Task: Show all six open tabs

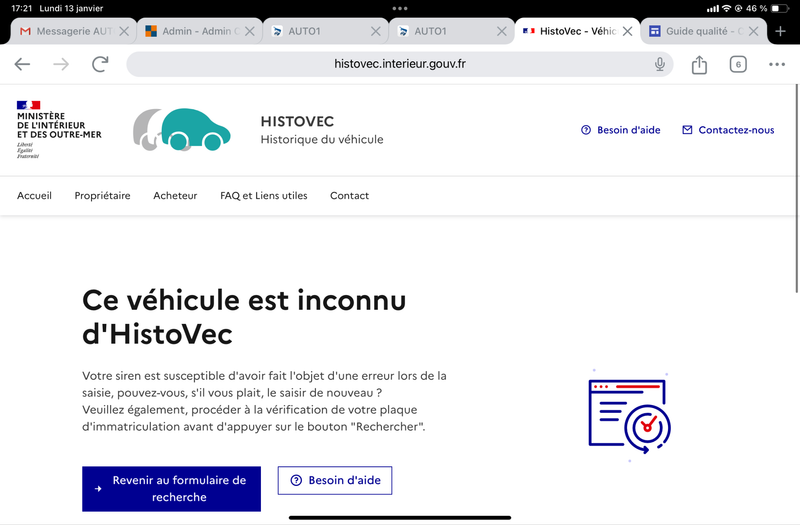Action: point(738,64)
